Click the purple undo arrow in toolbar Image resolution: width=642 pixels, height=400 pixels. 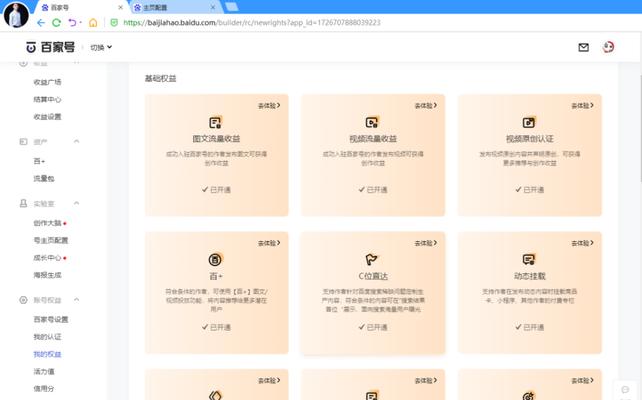tap(72, 23)
